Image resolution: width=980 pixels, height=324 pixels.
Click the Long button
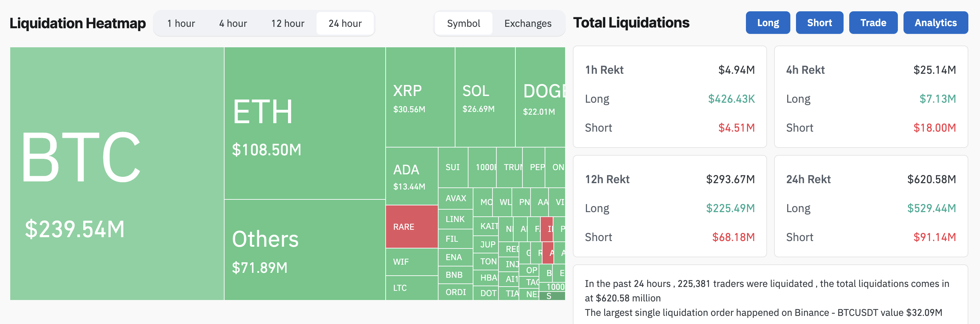[x=768, y=23]
